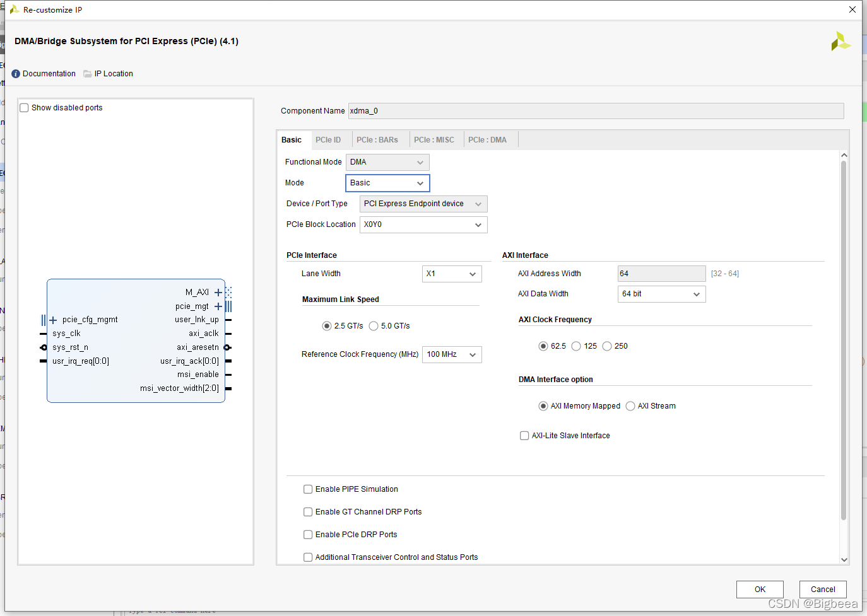Toggle Show disabled ports checkbox
This screenshot has height=616, width=867.
[25, 108]
